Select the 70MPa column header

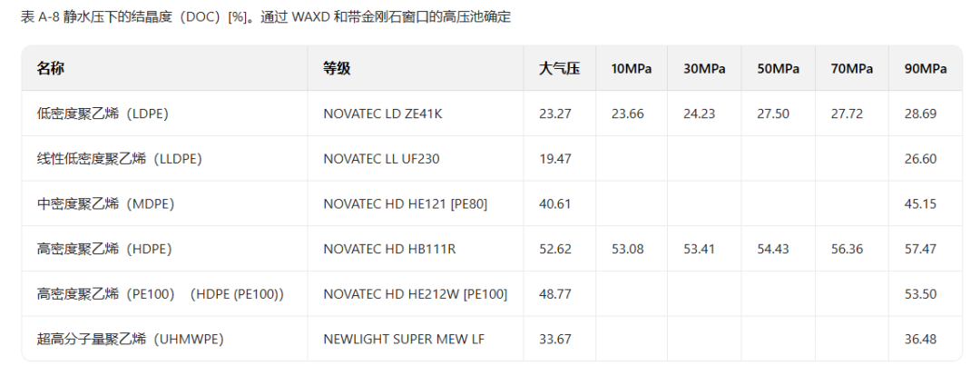(x=852, y=69)
